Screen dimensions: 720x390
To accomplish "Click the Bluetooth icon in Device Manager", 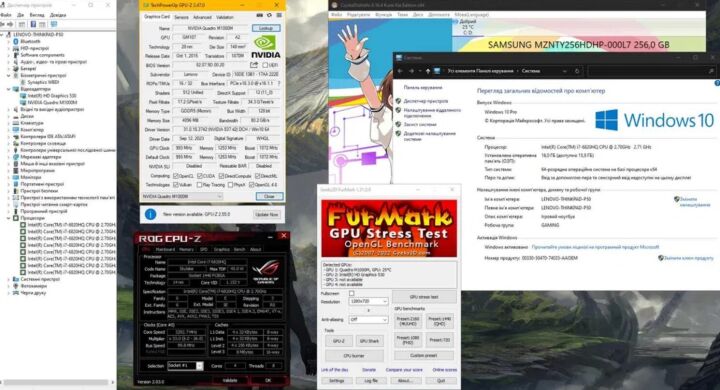I will click(16, 41).
